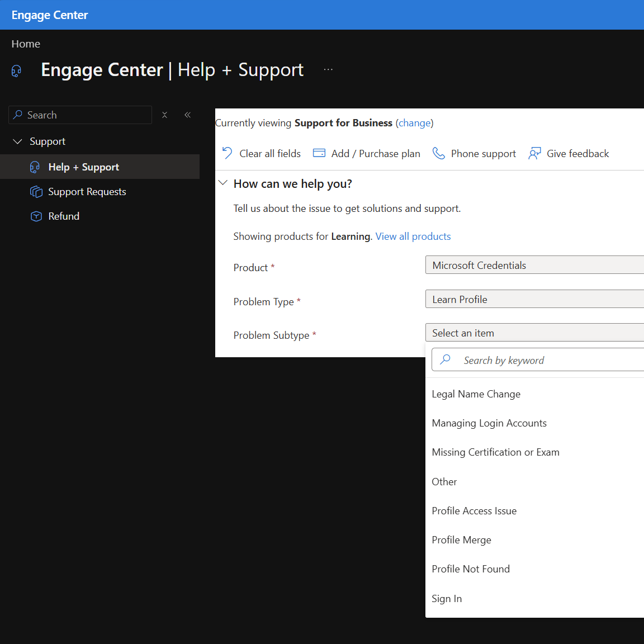Select Profile Not Found option
This screenshot has height=644, width=644.
pyautogui.click(x=534, y=569)
